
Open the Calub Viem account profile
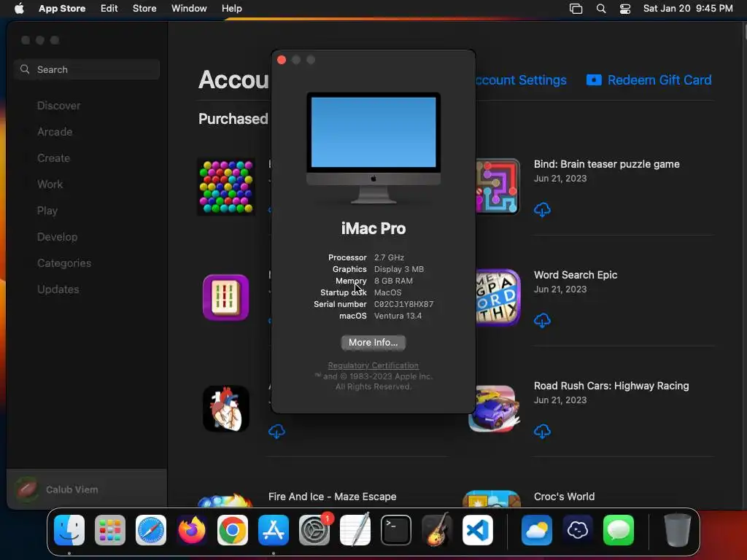click(x=87, y=489)
